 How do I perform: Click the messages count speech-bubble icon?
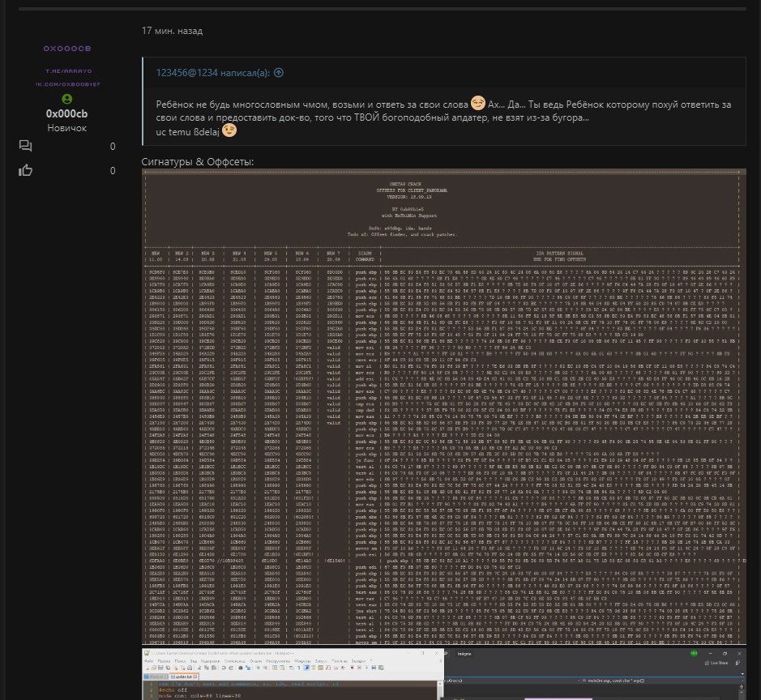pos(25,146)
